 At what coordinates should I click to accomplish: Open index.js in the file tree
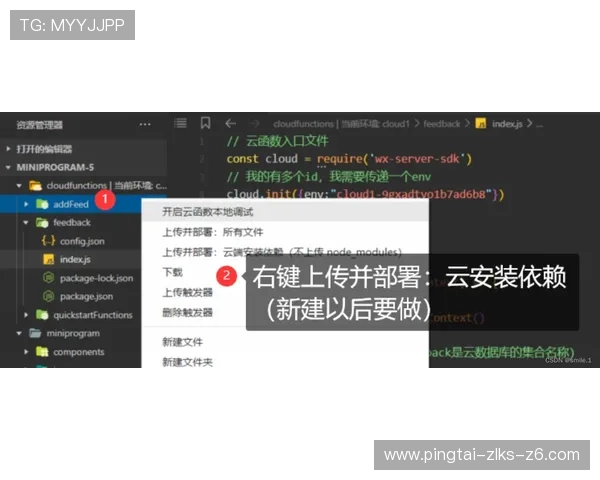pyautogui.click(x=75, y=260)
